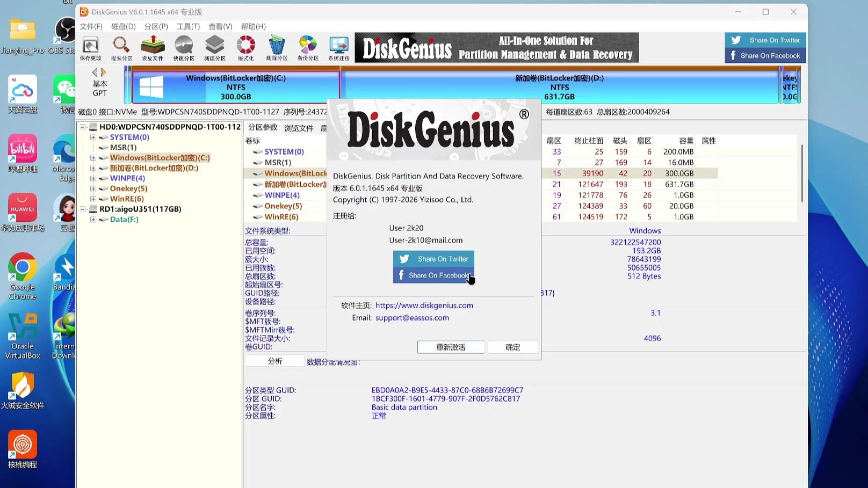The width and height of the screenshot is (868, 488).
Task: Expand the Onekey(5) tree node
Action: point(93,188)
